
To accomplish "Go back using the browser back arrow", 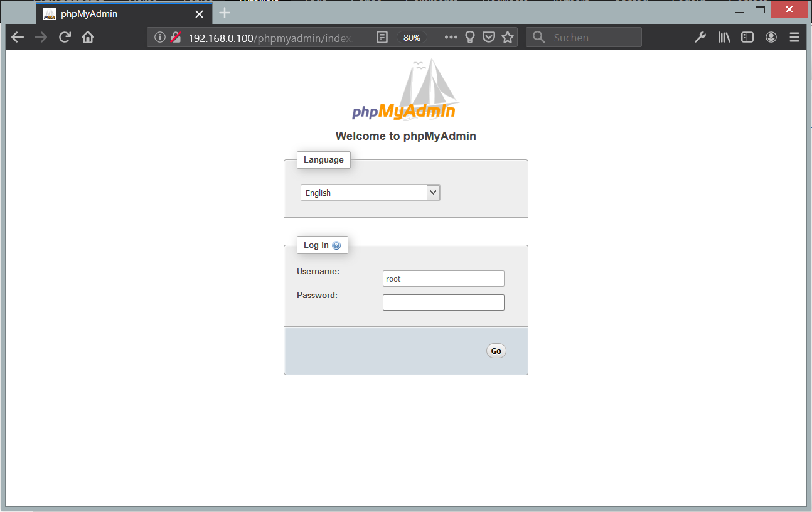I will point(18,38).
